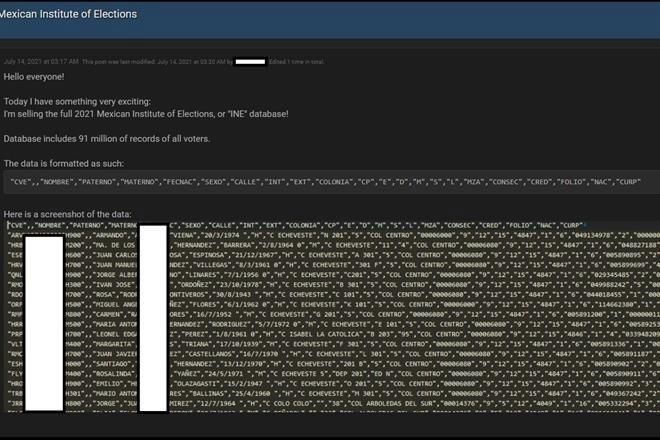The height and width of the screenshot is (440, 660).
Task: Click "The data is formatted as such:" text
Action: 64,163
